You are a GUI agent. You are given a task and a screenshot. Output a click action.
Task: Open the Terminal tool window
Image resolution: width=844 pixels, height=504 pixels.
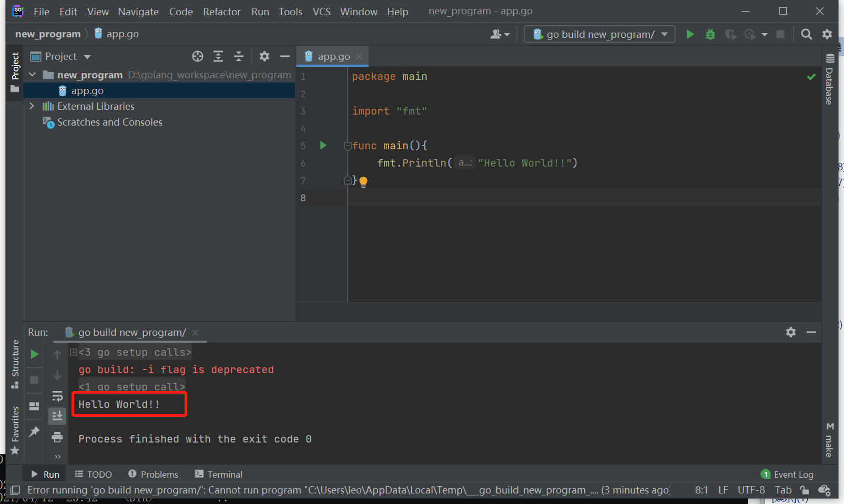[218, 474]
